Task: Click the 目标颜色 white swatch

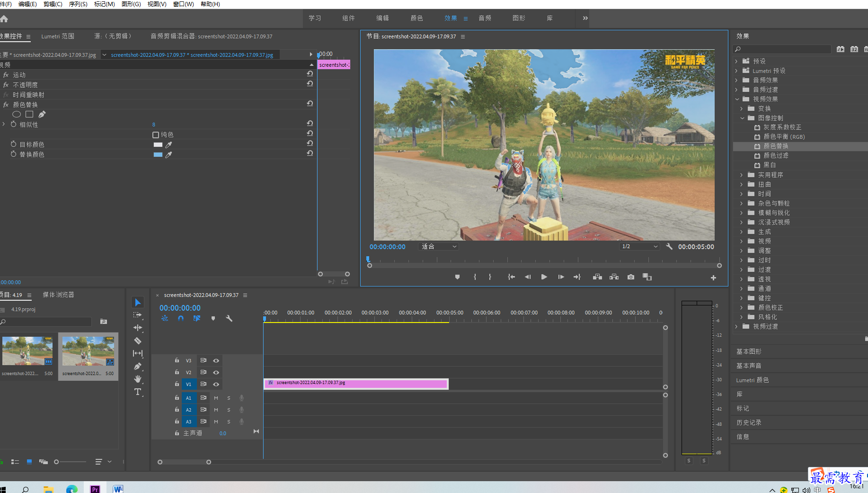Action: (x=158, y=144)
